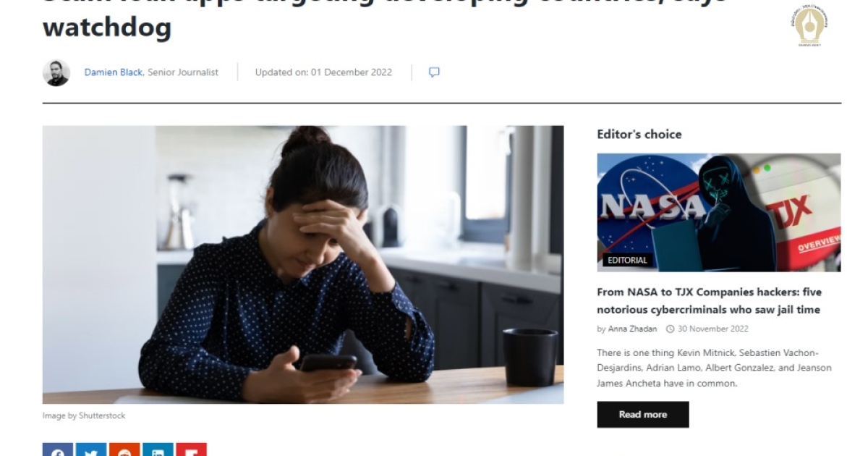868x456 pixels.
Task: Click the NASA TJX editorial thumbnail
Action: tap(719, 212)
